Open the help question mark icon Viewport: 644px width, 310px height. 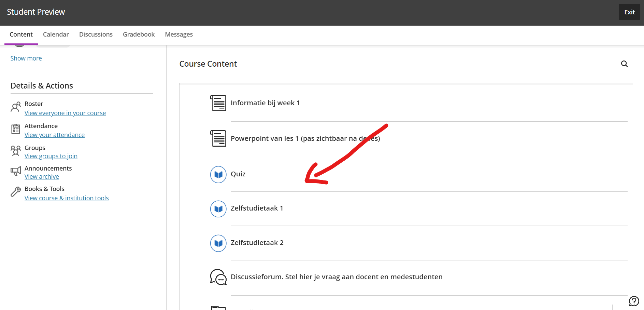634,301
